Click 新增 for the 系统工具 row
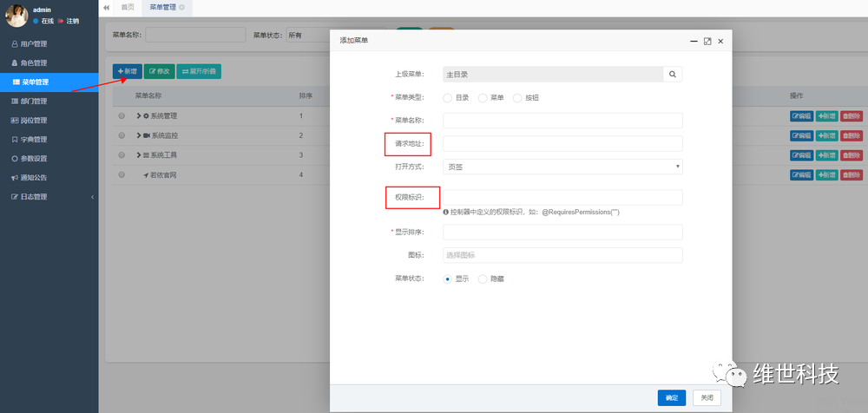 coord(827,155)
